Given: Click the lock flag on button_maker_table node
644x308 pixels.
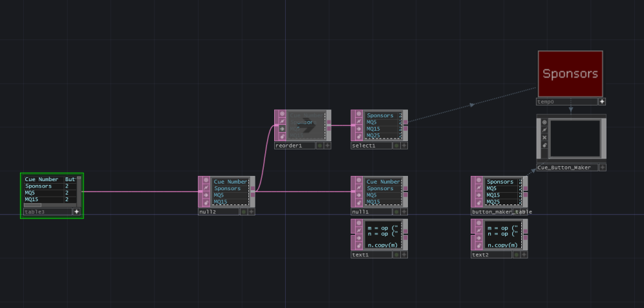Looking at the screenshot, I should tap(478, 203).
